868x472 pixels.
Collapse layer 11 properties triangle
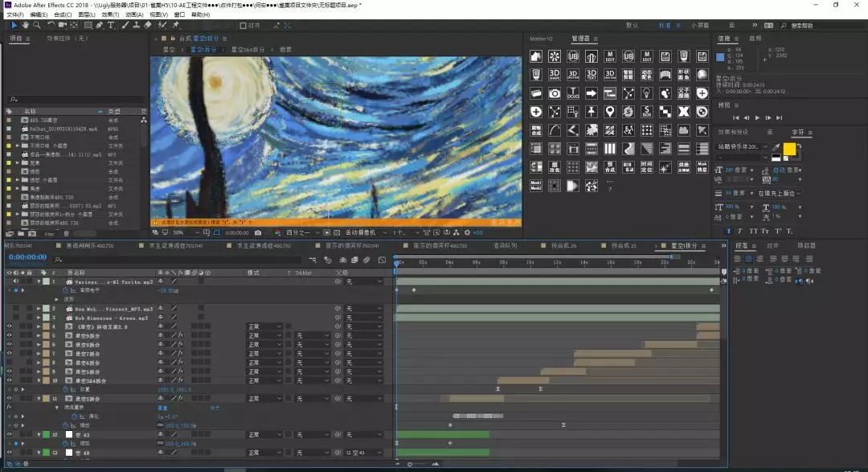coord(38,398)
